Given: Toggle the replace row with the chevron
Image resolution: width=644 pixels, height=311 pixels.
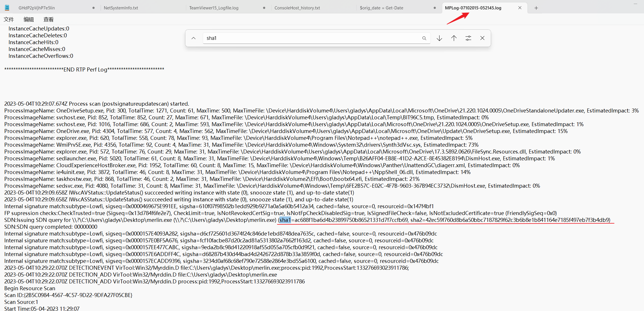Looking at the screenshot, I should [x=194, y=38].
